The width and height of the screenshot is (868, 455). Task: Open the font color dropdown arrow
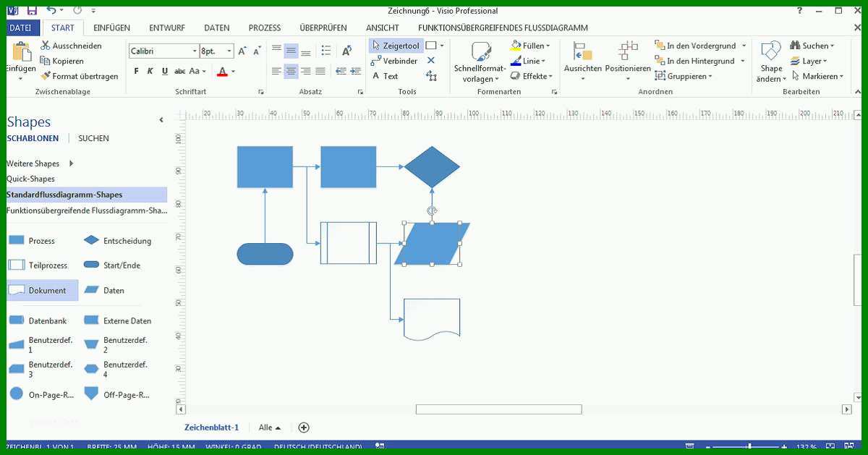pyautogui.click(x=234, y=72)
